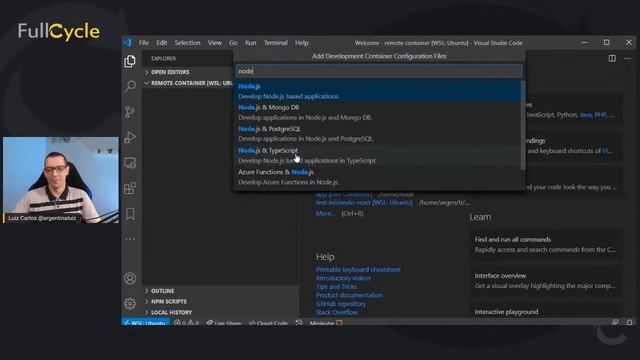The height and width of the screenshot is (360, 640).
Task: Open the File menu
Action: tap(144, 43)
